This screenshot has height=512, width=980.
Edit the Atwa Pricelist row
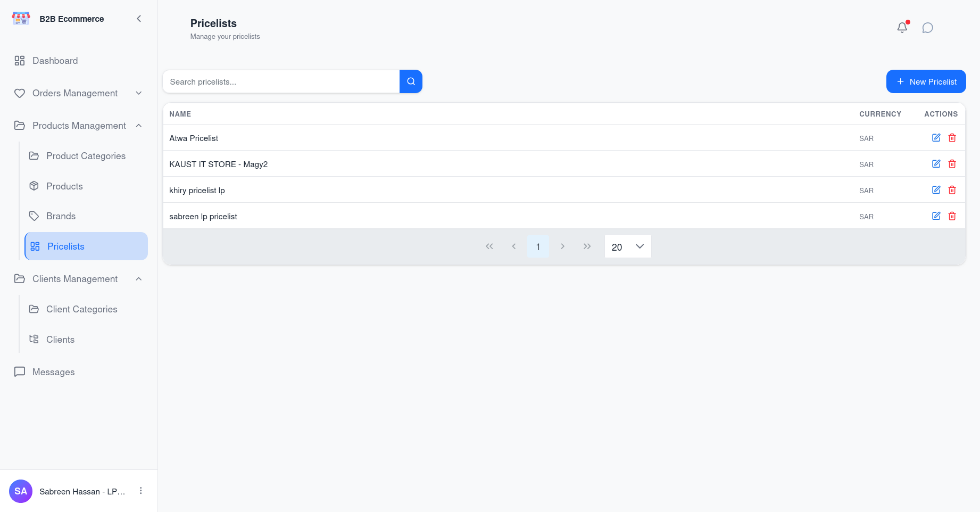click(x=936, y=138)
